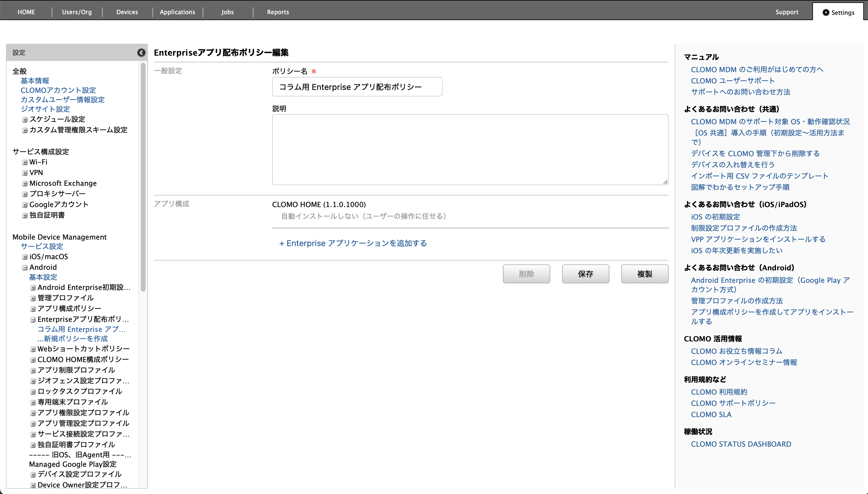Expand CLOMO HOME構成ポリシー plus icon
The width and height of the screenshot is (868, 494).
tap(33, 360)
